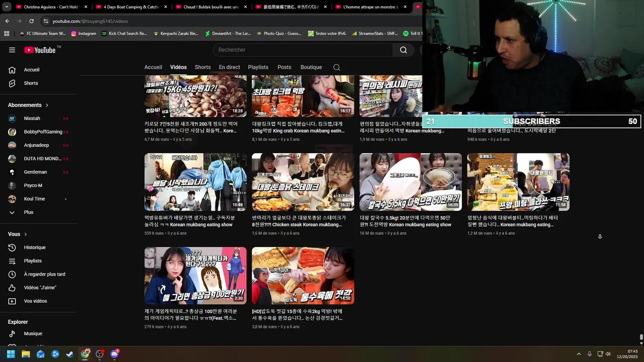Open Photo Quiz bookmark
644x362 pixels.
pos(279,34)
